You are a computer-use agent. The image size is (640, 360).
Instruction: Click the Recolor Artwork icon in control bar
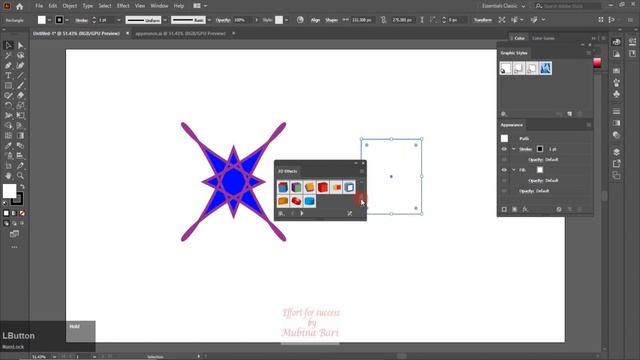[300, 20]
